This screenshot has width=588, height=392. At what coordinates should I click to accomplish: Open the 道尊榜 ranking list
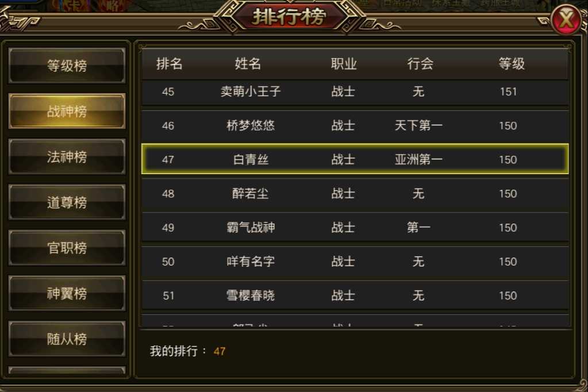click(x=67, y=202)
